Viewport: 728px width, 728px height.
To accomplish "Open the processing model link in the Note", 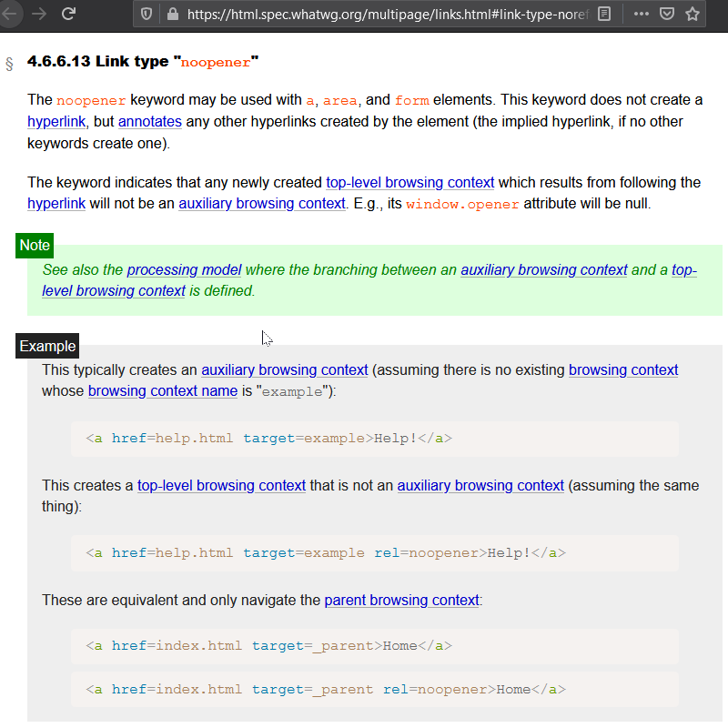I will click(184, 269).
